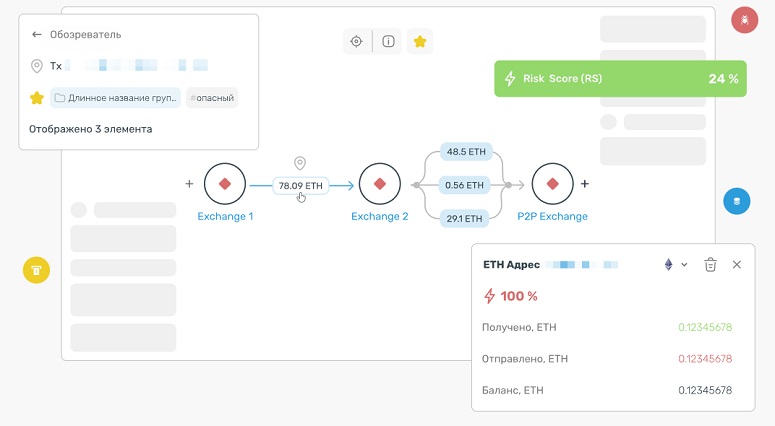This screenshot has height=426, width=775.
Task: Click the yellow star in top toolbar
Action: (x=420, y=41)
